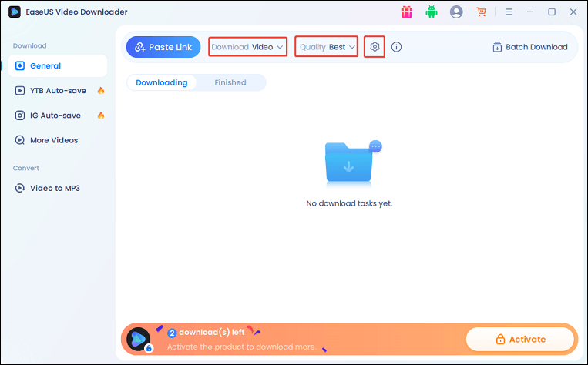Close the EaseUS Video Downloader window

click(x=573, y=12)
